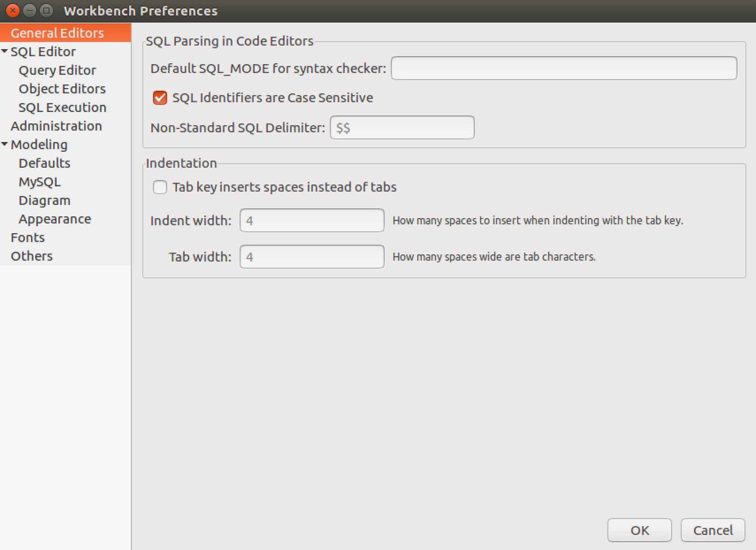Image resolution: width=756 pixels, height=550 pixels.
Task: Enable tab key inserts spaces instead of tabs
Action: (160, 187)
